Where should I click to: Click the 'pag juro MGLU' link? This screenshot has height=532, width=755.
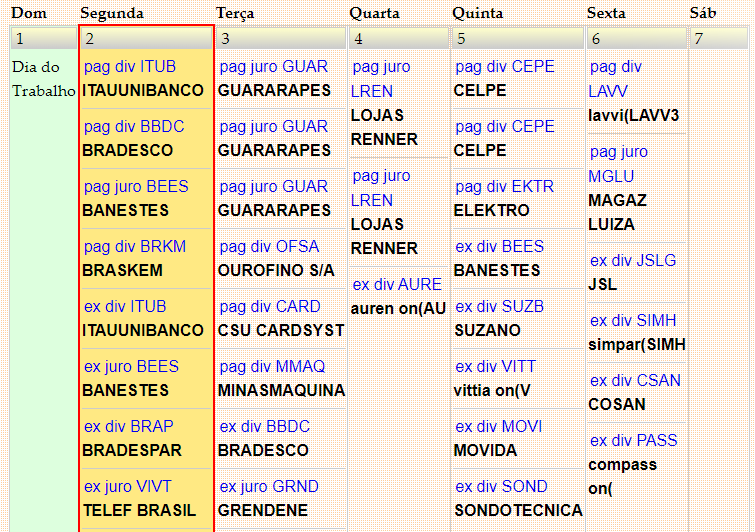click(618, 164)
